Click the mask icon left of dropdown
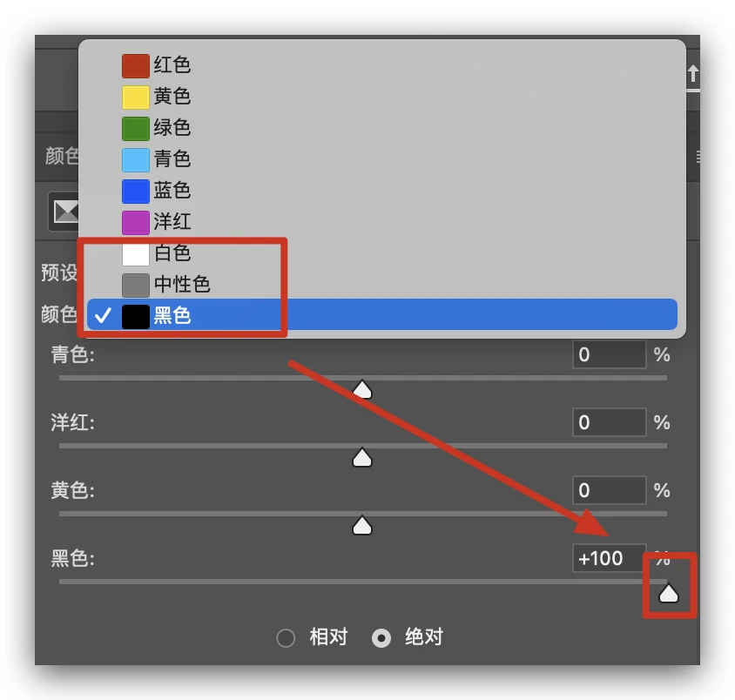 [64, 212]
